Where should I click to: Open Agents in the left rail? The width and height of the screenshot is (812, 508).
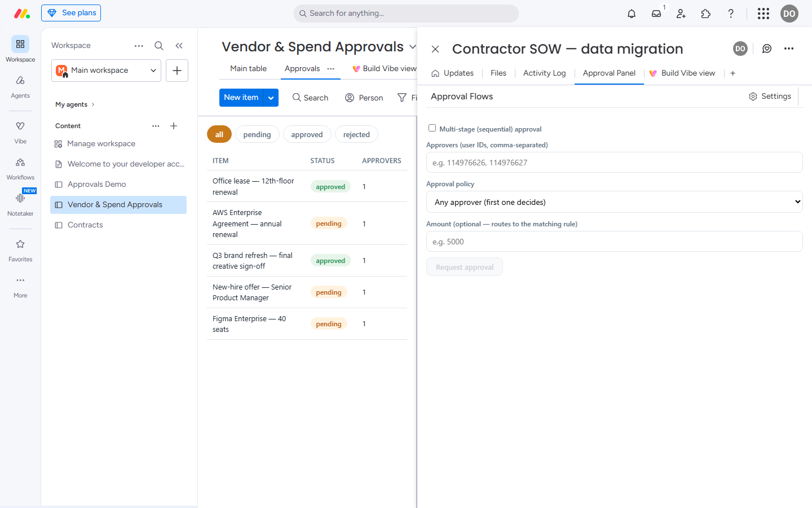tap(20, 86)
